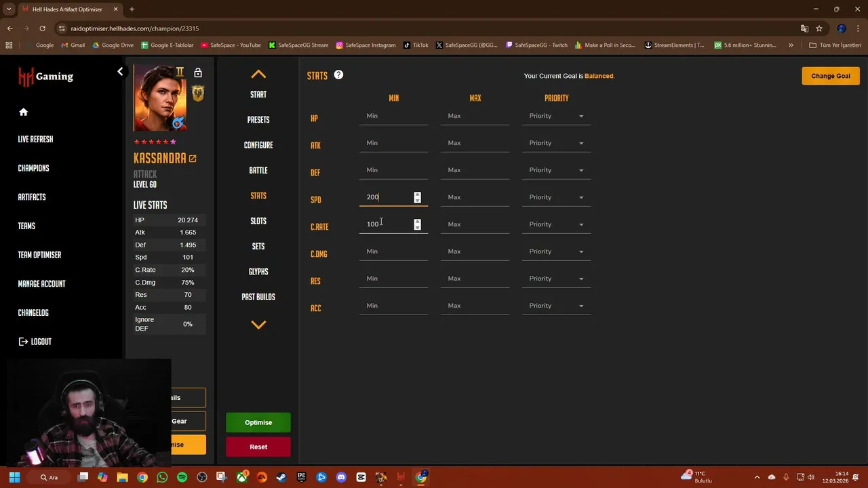Select the Glyphs step
The image size is (868, 488).
pyautogui.click(x=258, y=272)
